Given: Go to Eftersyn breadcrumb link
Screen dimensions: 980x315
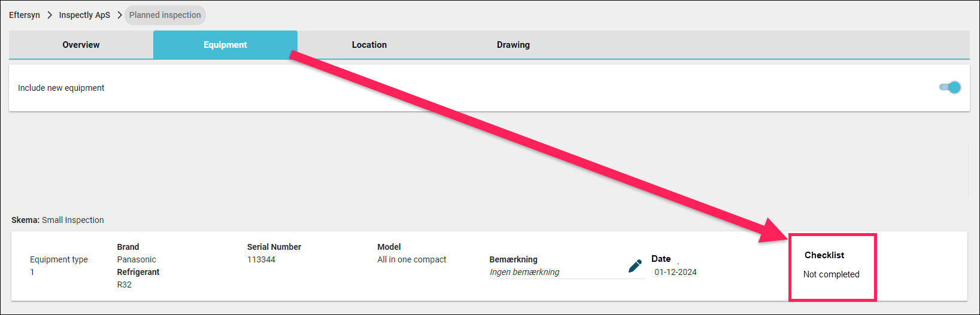Looking at the screenshot, I should 25,15.
